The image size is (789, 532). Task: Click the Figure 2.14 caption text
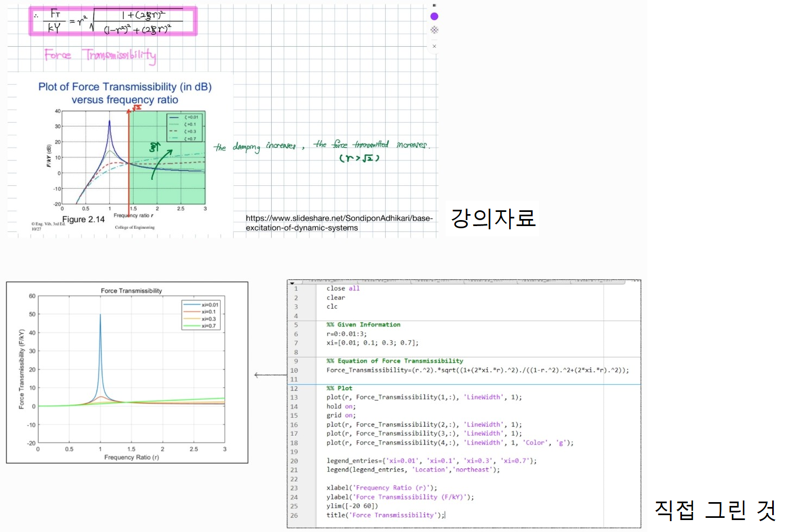click(x=83, y=220)
